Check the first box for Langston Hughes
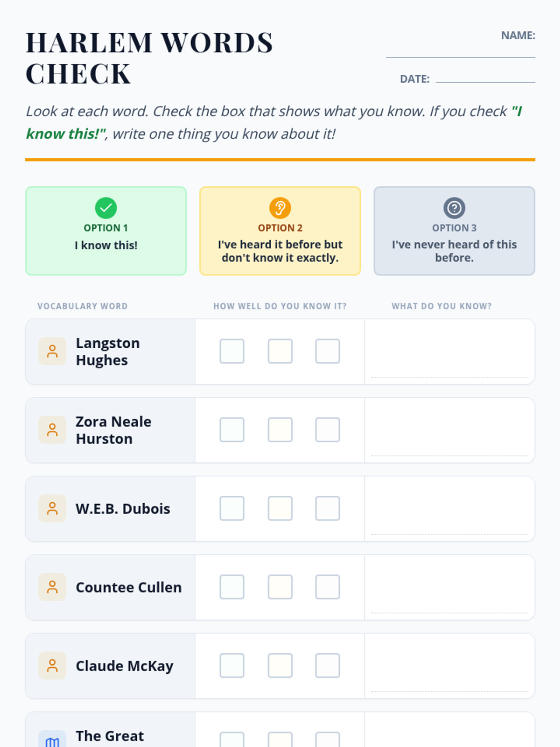 pos(232,351)
